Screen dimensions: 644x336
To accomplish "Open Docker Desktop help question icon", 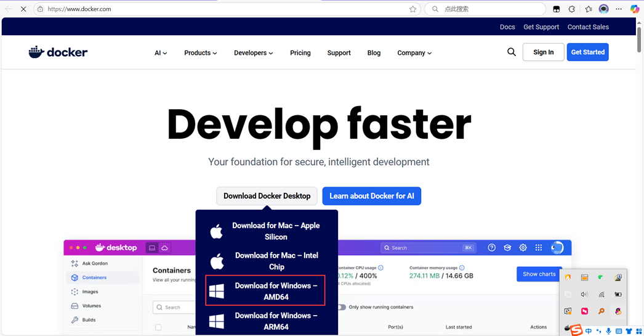I will 492,248.
